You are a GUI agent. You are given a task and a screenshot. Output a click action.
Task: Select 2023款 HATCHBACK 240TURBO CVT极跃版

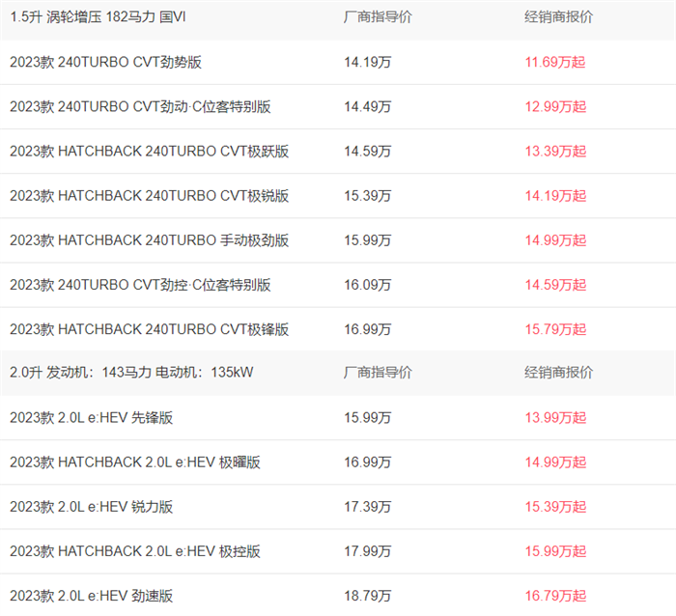tap(149, 152)
